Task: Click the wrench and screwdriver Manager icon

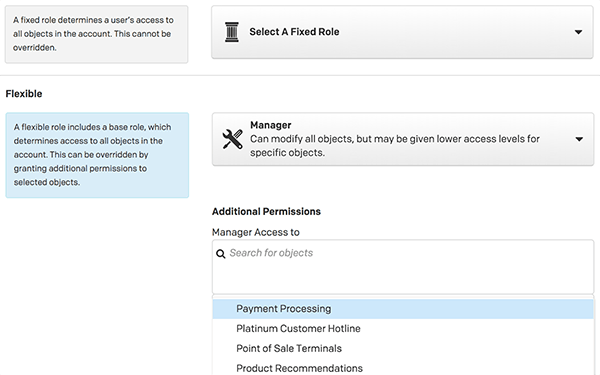Action: (x=232, y=139)
